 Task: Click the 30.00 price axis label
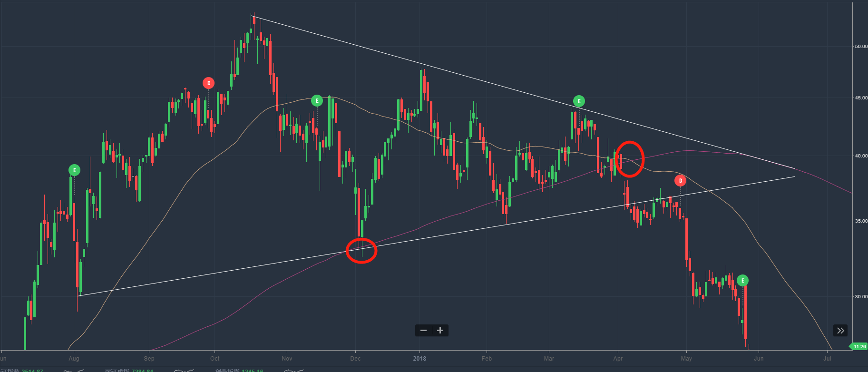[861, 296]
